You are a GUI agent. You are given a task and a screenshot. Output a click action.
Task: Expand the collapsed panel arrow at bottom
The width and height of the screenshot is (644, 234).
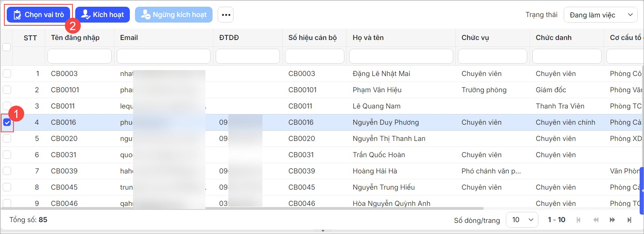(323, 230)
